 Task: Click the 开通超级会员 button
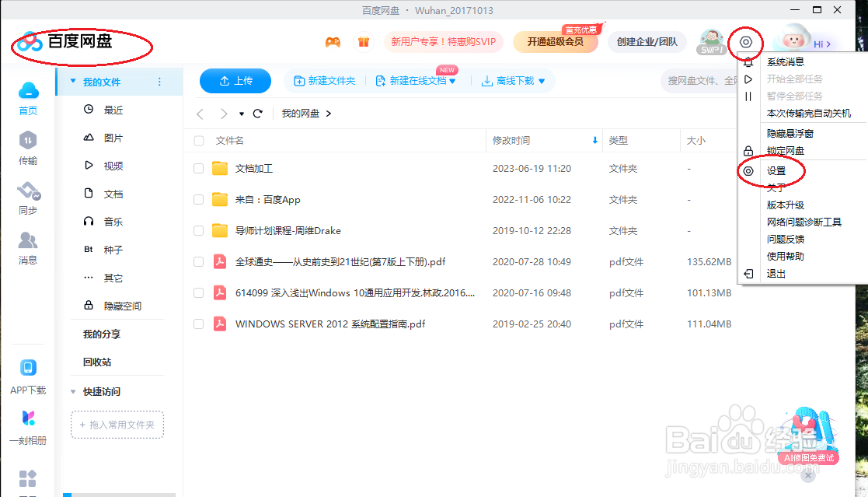pyautogui.click(x=556, y=42)
